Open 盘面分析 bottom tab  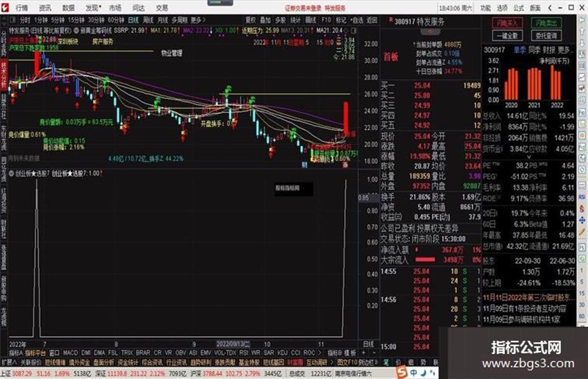[x=103, y=362]
